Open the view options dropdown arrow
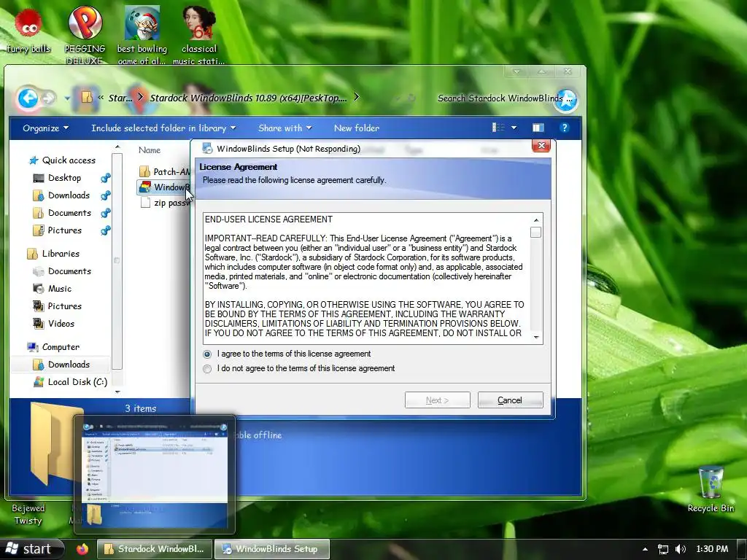Image resolution: width=747 pixels, height=560 pixels. [x=514, y=128]
